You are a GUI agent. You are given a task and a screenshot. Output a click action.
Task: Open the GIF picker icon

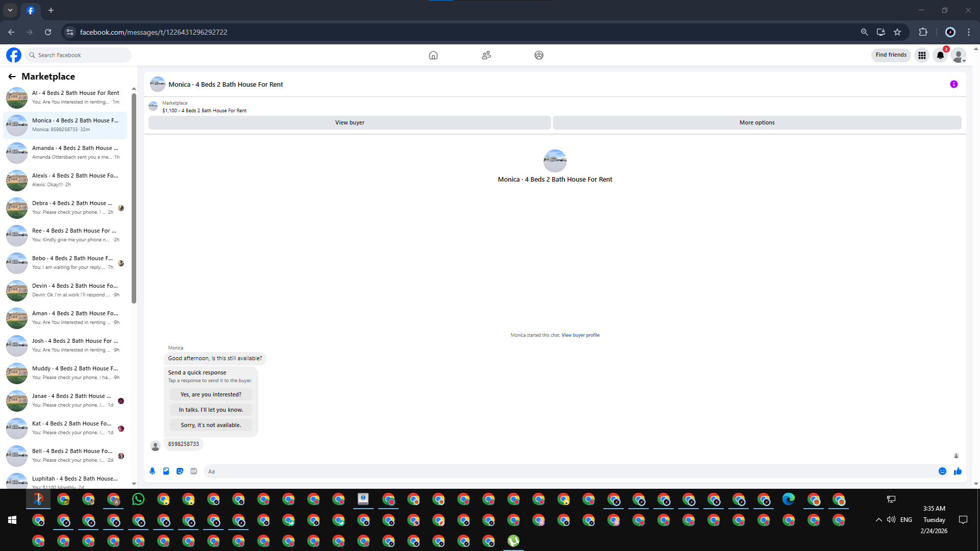click(193, 471)
